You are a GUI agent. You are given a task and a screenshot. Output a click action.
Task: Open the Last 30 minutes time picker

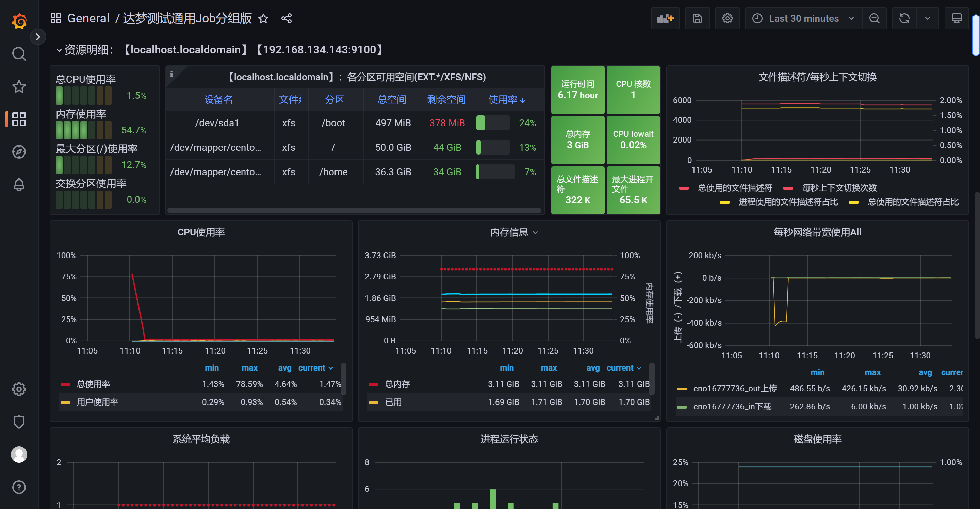tap(803, 18)
